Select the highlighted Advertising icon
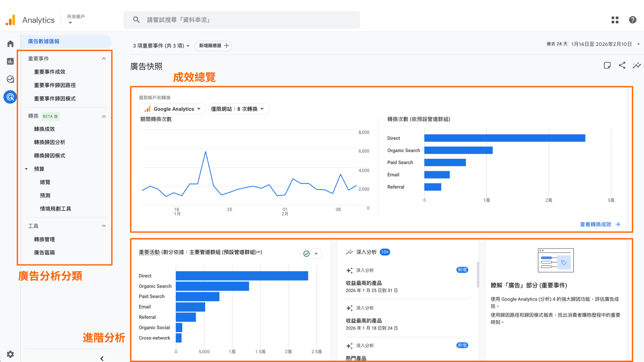 [x=10, y=97]
